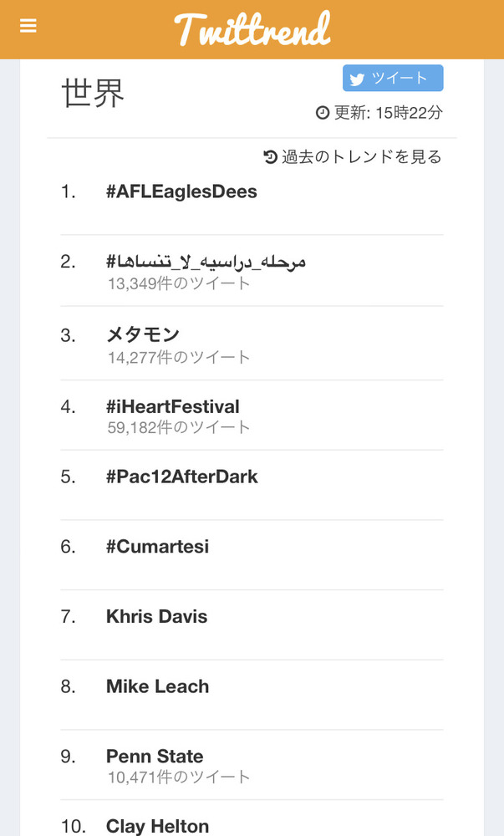This screenshot has height=836, width=504.
Task: Open the #AFLEaglesDees trend
Action: 181,191
